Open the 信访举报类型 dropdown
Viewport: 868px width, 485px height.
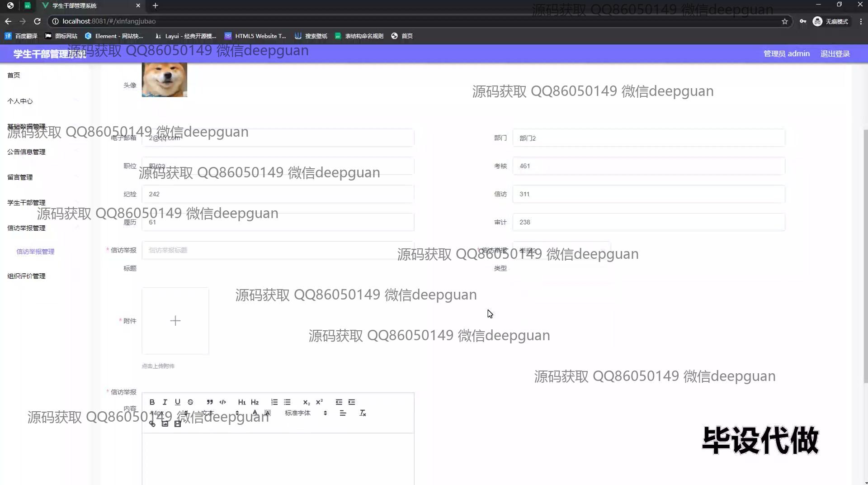tap(561, 250)
